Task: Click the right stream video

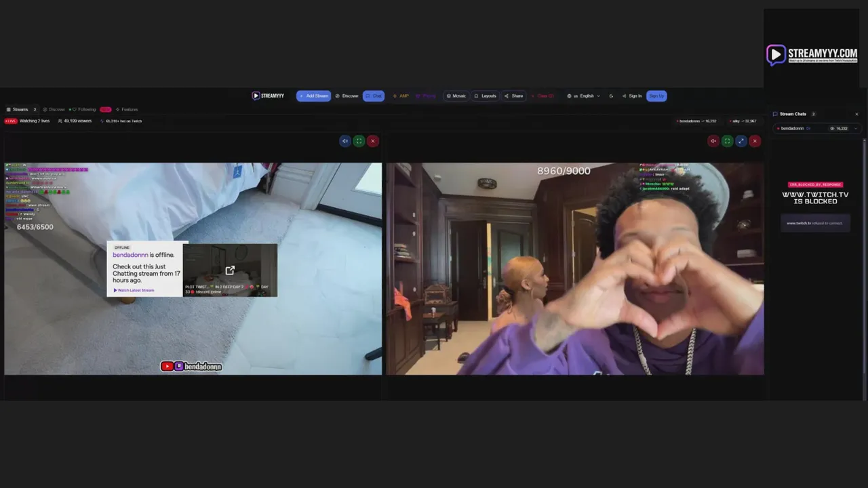Action: [575, 268]
